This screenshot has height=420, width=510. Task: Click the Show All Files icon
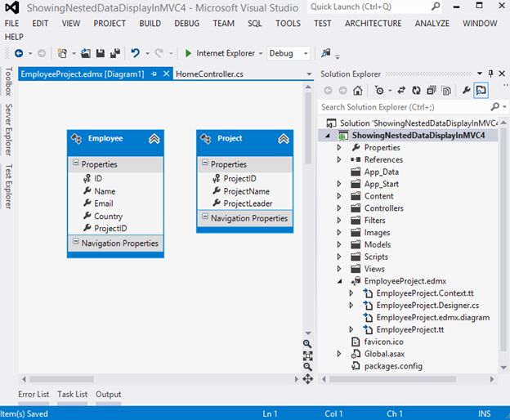click(446, 90)
